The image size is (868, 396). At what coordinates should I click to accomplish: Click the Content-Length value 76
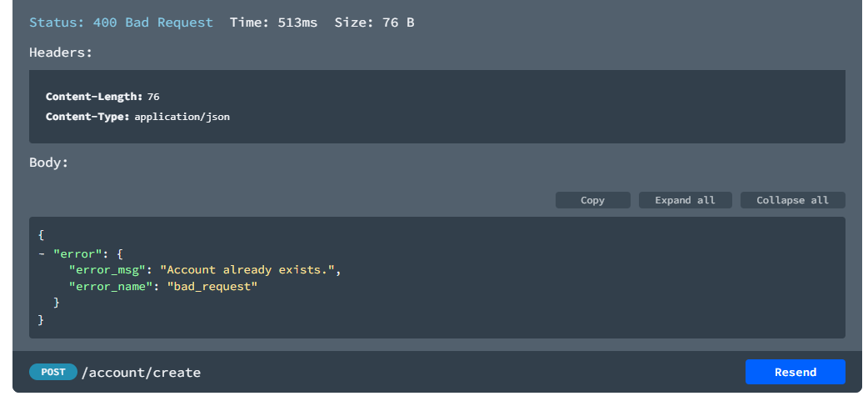(x=153, y=97)
